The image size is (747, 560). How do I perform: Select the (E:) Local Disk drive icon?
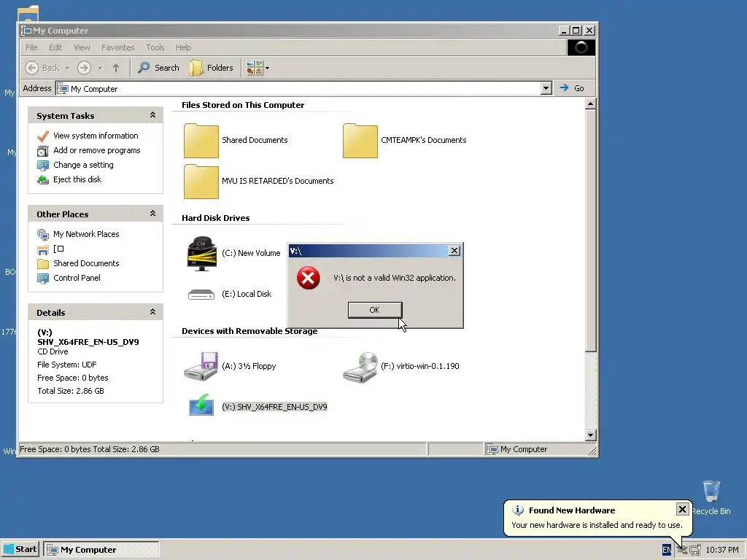point(201,295)
